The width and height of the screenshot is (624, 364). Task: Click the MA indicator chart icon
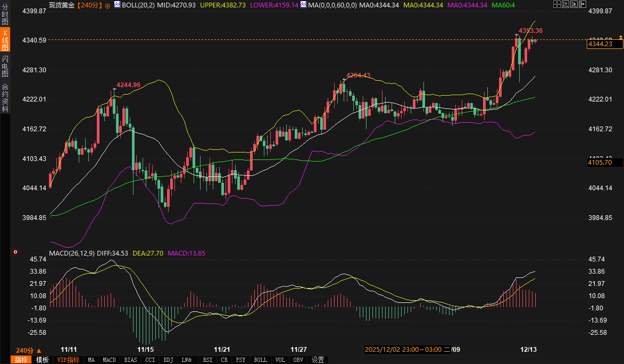[303, 5]
